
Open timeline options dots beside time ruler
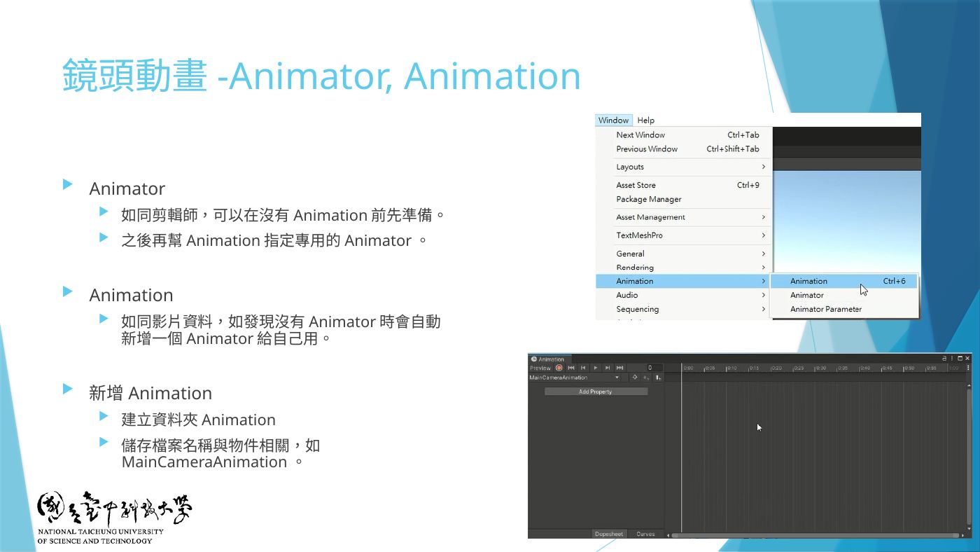(x=968, y=368)
